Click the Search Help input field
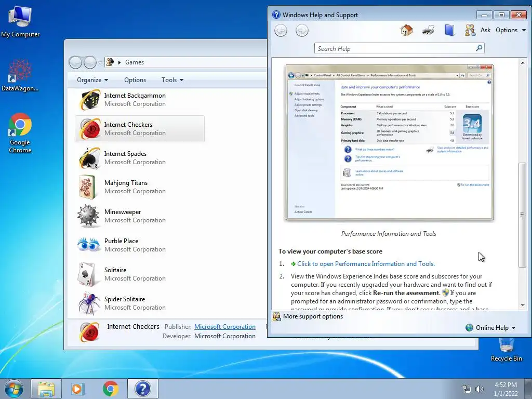Screen dimensions: 532x399 pyautogui.click(x=399, y=48)
